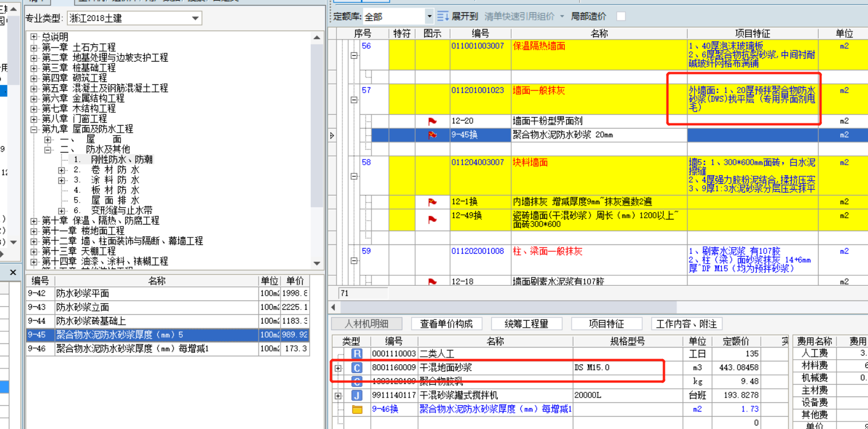Switch to the 工作内容、附注 tab
The height and width of the screenshot is (429, 868).
coord(687,324)
